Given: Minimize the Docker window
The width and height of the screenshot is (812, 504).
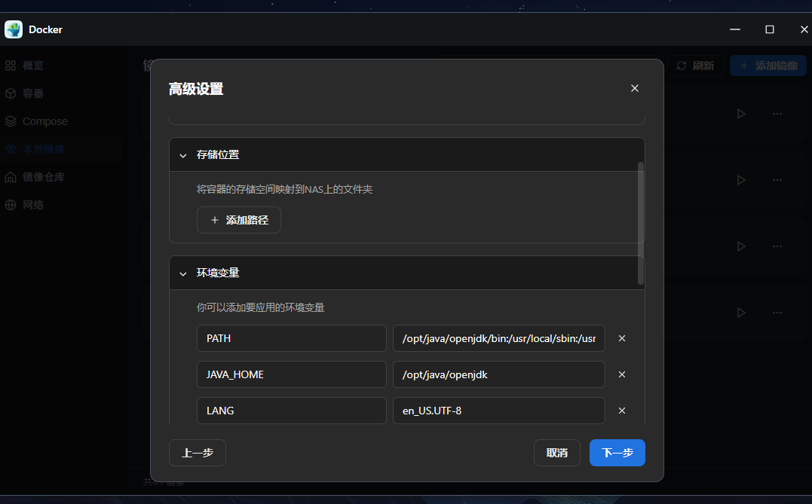Looking at the screenshot, I should (735, 29).
